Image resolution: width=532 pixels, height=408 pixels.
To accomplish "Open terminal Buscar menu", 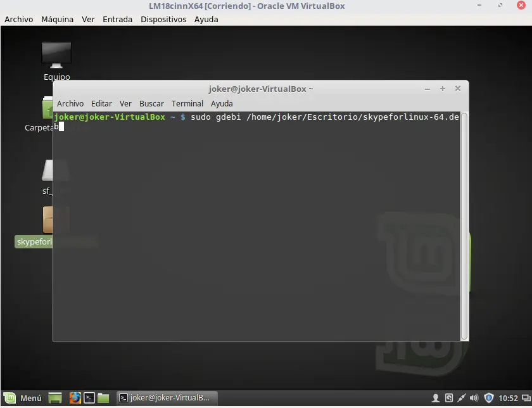I will pyautogui.click(x=151, y=103).
